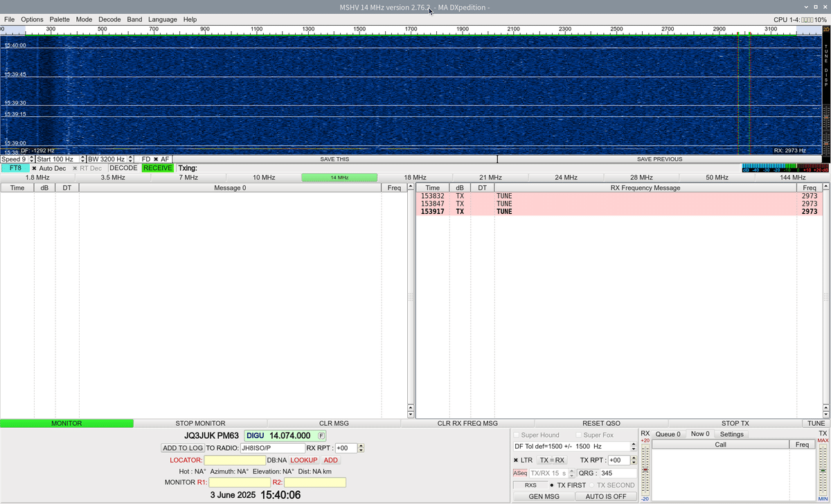Screen dimensions: 831x504
Task: Open the DF Tol tolerance dropdown
Action: coord(632,446)
